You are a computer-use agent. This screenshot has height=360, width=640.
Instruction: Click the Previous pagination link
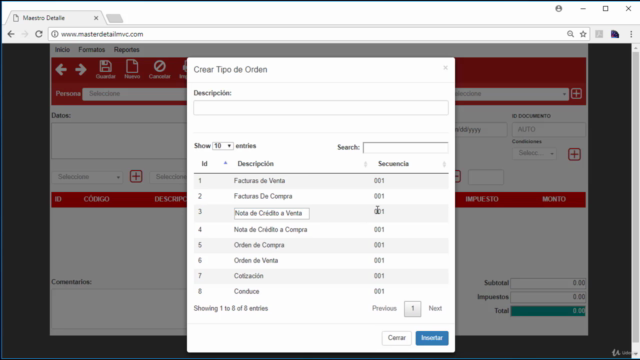coord(384,309)
